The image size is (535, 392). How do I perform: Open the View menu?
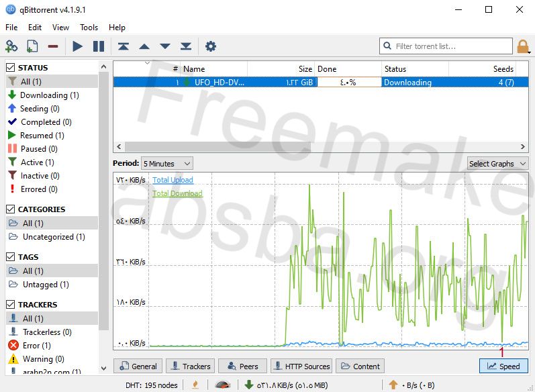click(x=60, y=28)
